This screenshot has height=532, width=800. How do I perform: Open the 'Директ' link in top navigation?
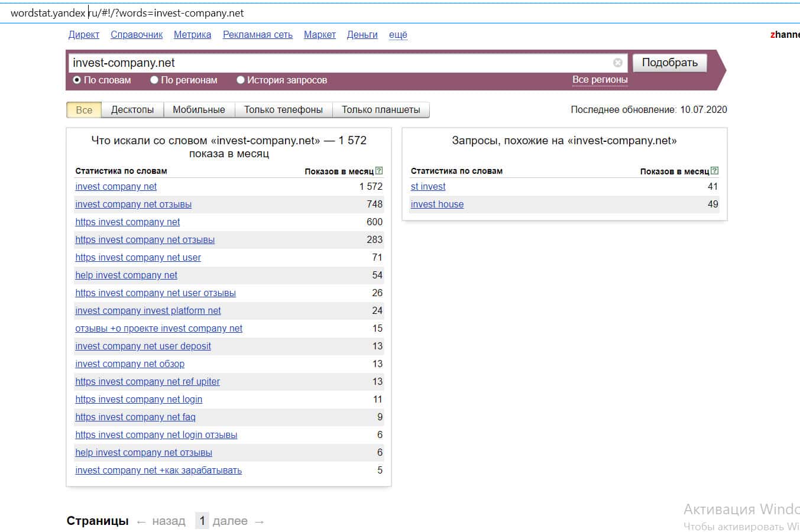pyautogui.click(x=83, y=35)
